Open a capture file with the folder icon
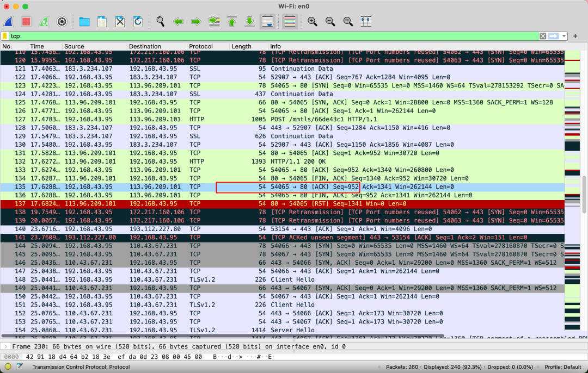 click(x=84, y=22)
